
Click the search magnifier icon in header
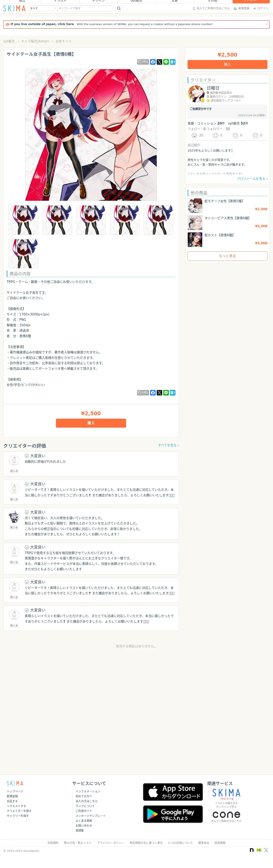pyautogui.click(x=119, y=9)
